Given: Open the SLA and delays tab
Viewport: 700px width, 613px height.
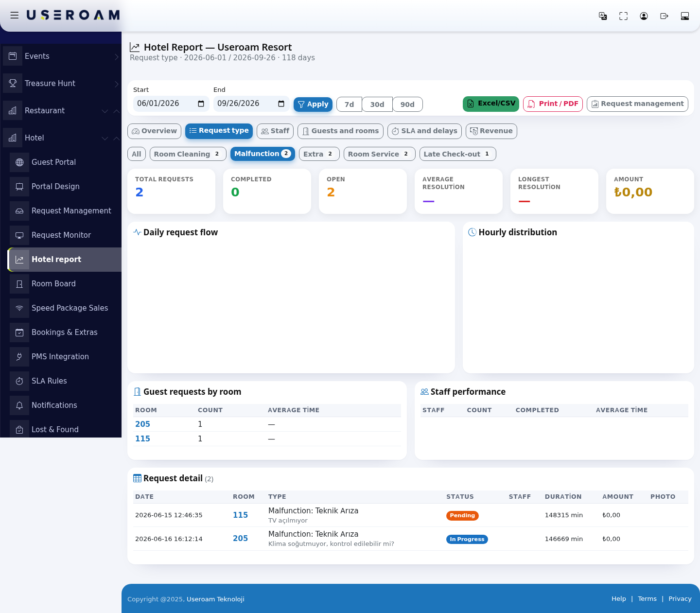Looking at the screenshot, I should [424, 131].
